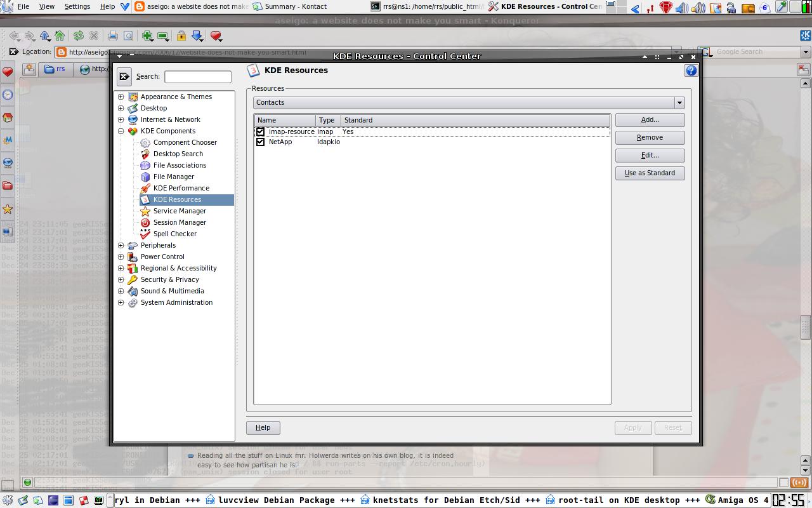The image size is (812, 508).
Task: Expand the Desktop category
Action: tap(121, 108)
